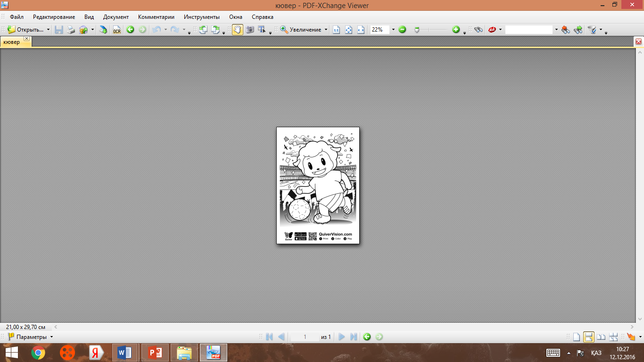644x362 pixels.
Task: Open the Редактирование menu
Action: (x=54, y=17)
